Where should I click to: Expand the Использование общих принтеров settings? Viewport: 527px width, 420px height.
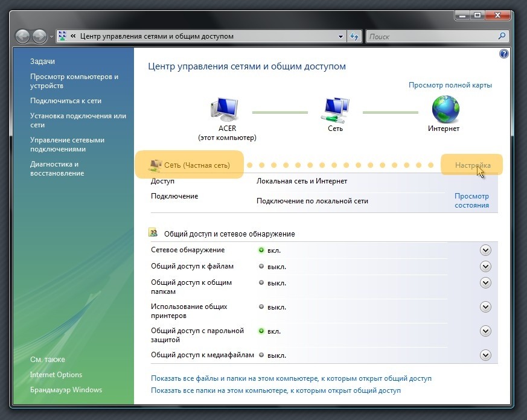click(x=485, y=307)
